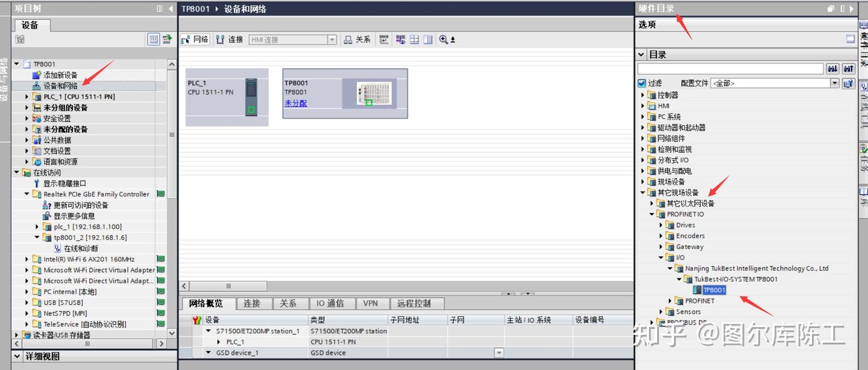Click the 关系 relations toolbar button

point(357,39)
